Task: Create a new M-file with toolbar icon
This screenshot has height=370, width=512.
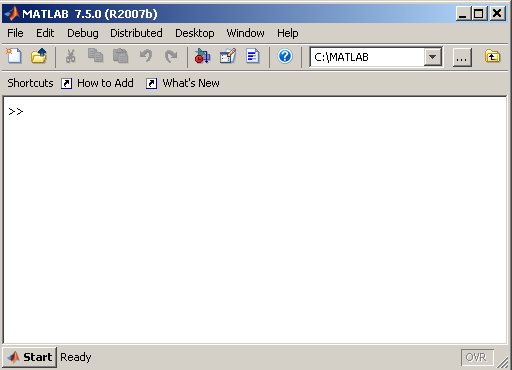Action: pyautogui.click(x=14, y=56)
